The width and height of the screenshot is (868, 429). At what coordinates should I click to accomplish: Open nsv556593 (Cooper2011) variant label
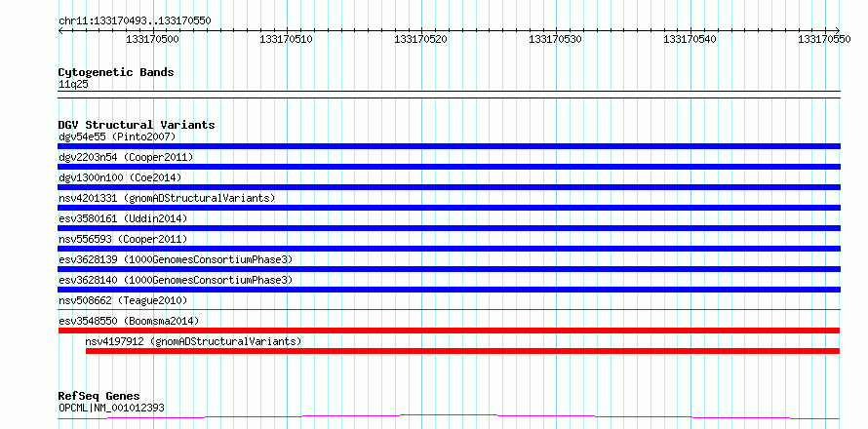click(x=123, y=239)
